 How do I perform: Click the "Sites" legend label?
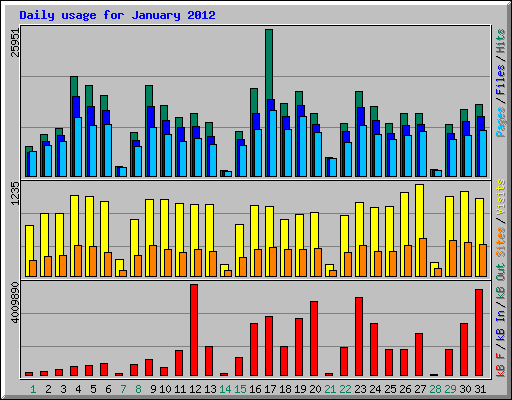click(501, 242)
